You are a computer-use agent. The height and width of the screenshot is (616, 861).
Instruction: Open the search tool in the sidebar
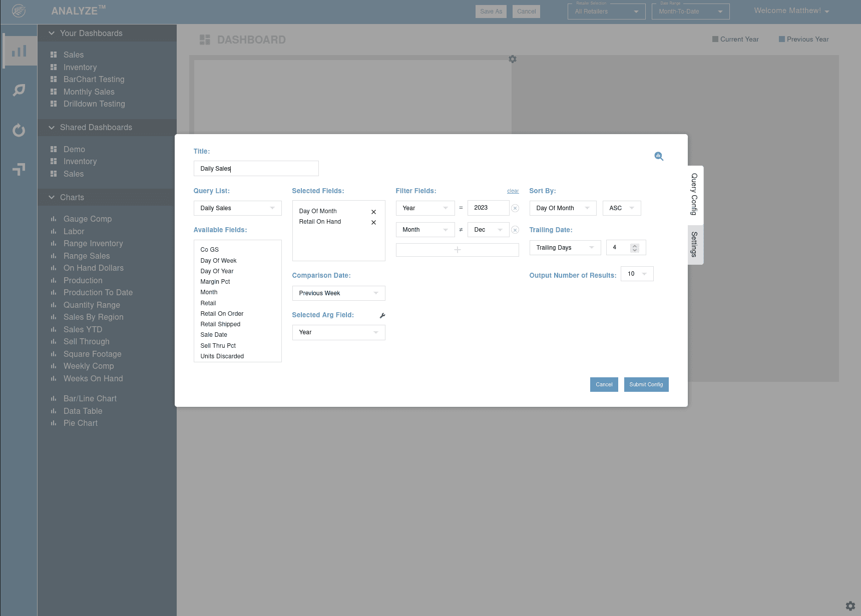pyautogui.click(x=19, y=90)
